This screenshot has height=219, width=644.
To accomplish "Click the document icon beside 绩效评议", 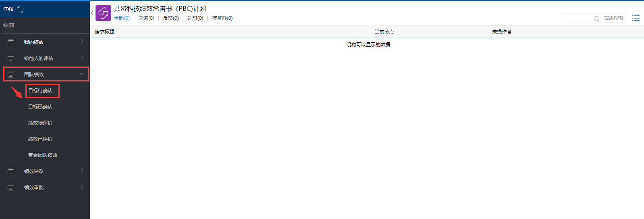I will point(11,171).
